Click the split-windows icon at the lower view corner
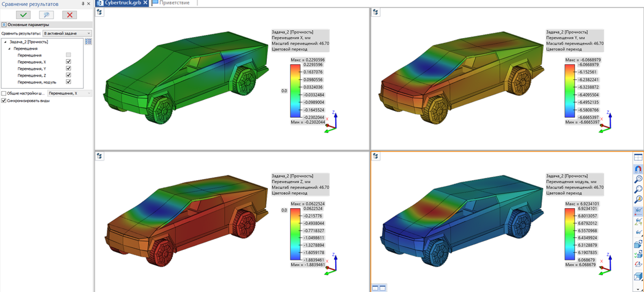 (379, 288)
